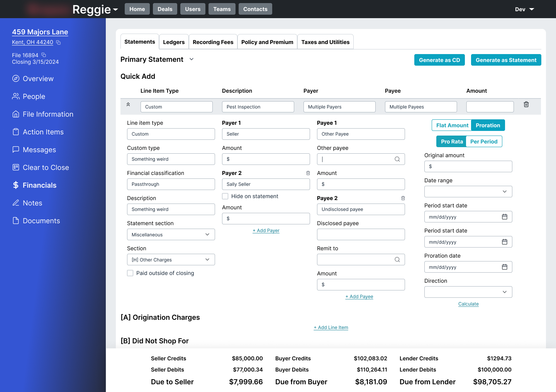The image size is (556, 392).
Task: Click the quick add Amount field
Action: pos(490,107)
